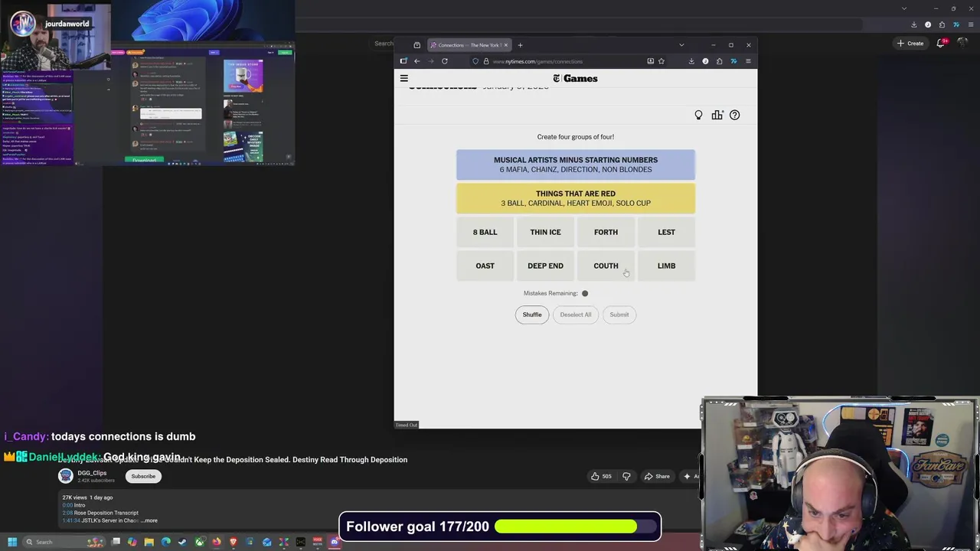
Task: Select the COUTH tile
Action: pos(606,266)
